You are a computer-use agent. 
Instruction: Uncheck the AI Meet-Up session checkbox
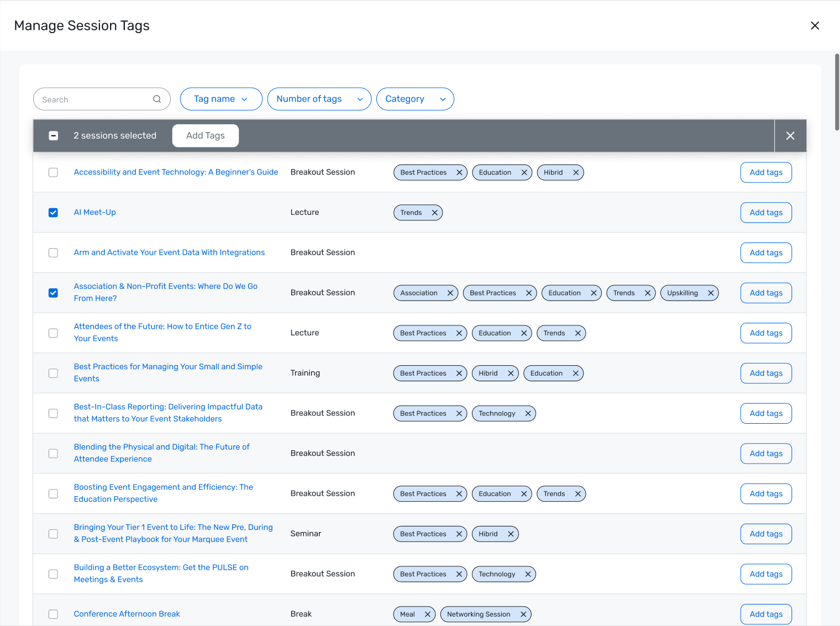(53, 213)
